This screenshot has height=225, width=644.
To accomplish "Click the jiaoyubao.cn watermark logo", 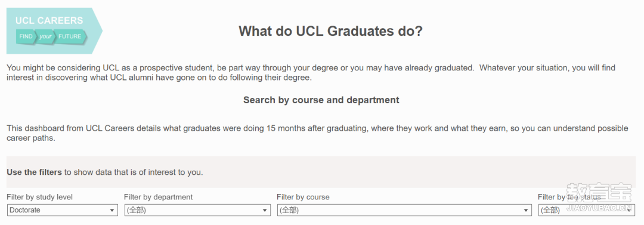I will click(x=599, y=198).
